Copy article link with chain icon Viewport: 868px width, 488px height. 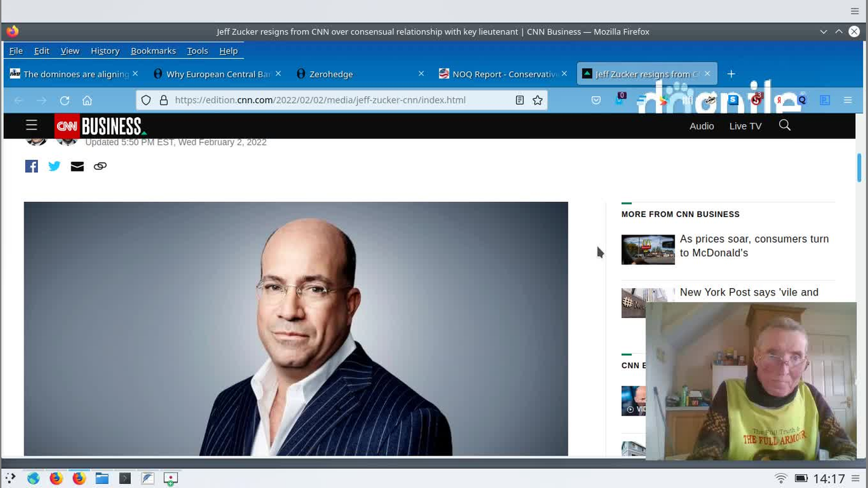[100, 166]
